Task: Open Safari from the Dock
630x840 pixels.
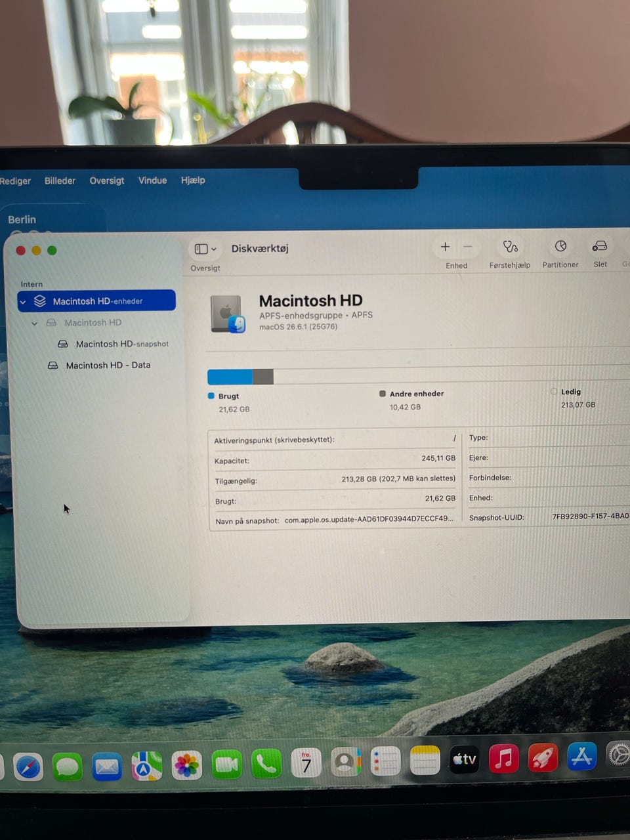Action: tap(28, 766)
